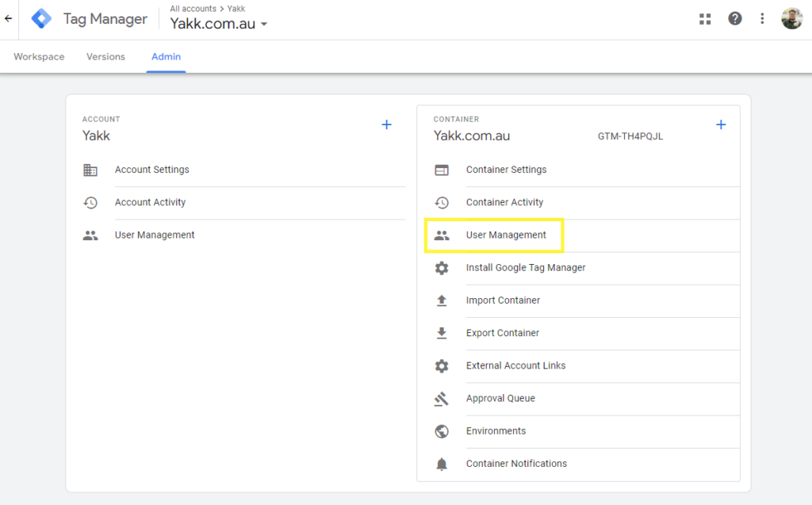The image size is (812, 505).
Task: Open container User Management
Action: click(x=506, y=235)
